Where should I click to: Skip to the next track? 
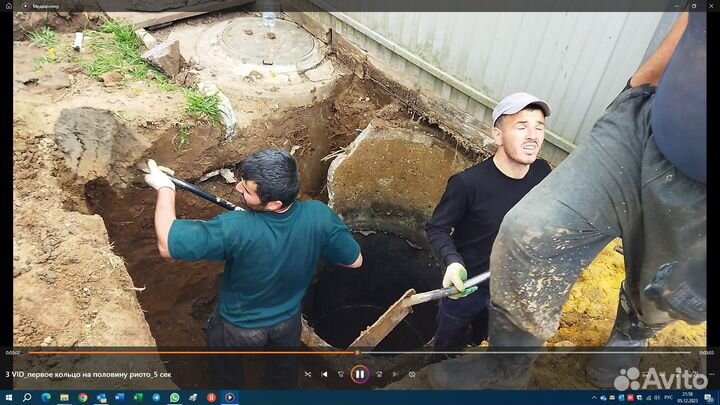(x=394, y=374)
